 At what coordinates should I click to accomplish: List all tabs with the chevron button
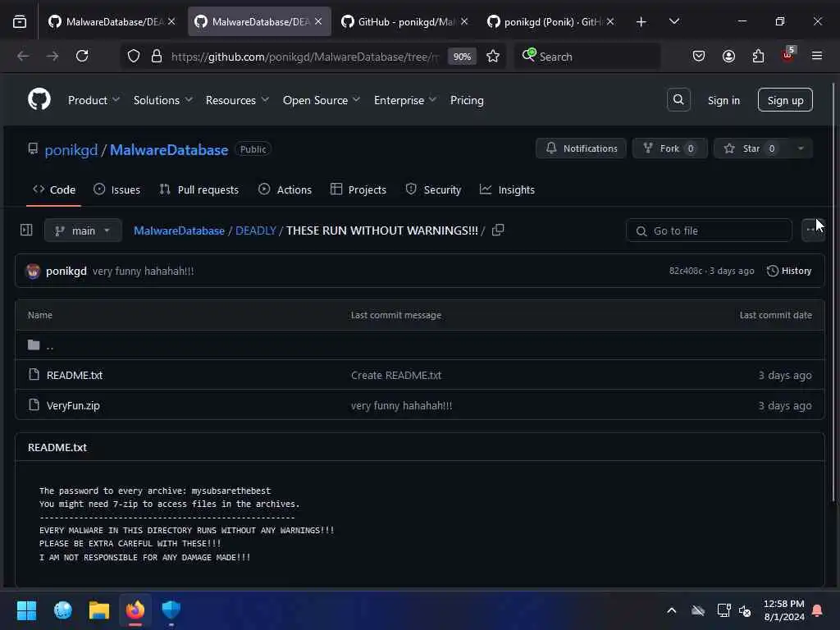[x=674, y=21]
